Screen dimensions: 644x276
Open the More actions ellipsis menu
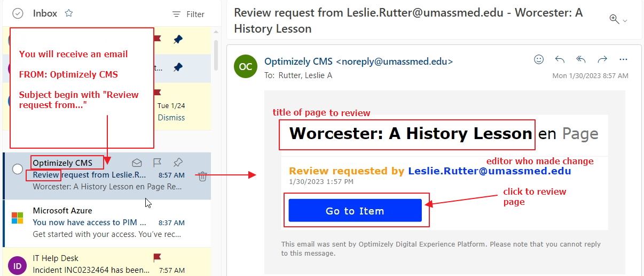coord(623,59)
